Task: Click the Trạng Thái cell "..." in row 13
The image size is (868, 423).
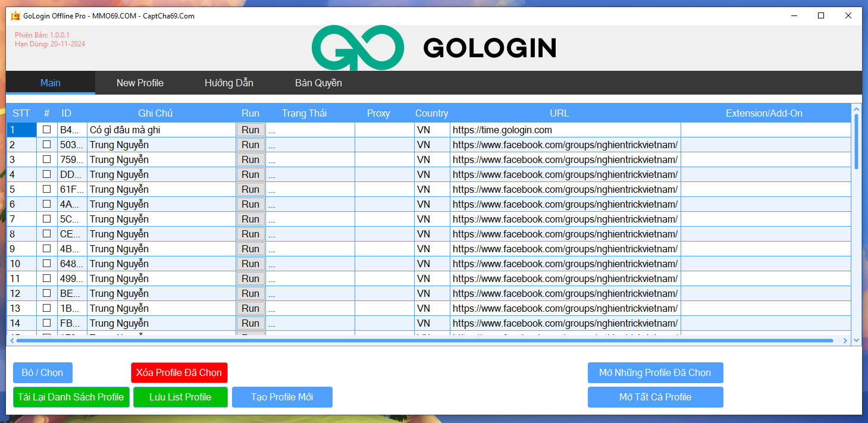Action: tap(310, 308)
